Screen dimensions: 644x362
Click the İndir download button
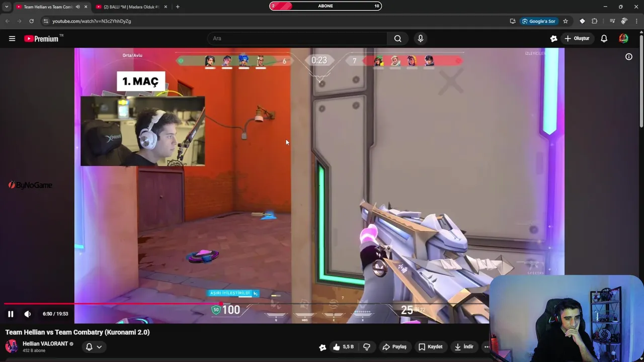pos(463,346)
